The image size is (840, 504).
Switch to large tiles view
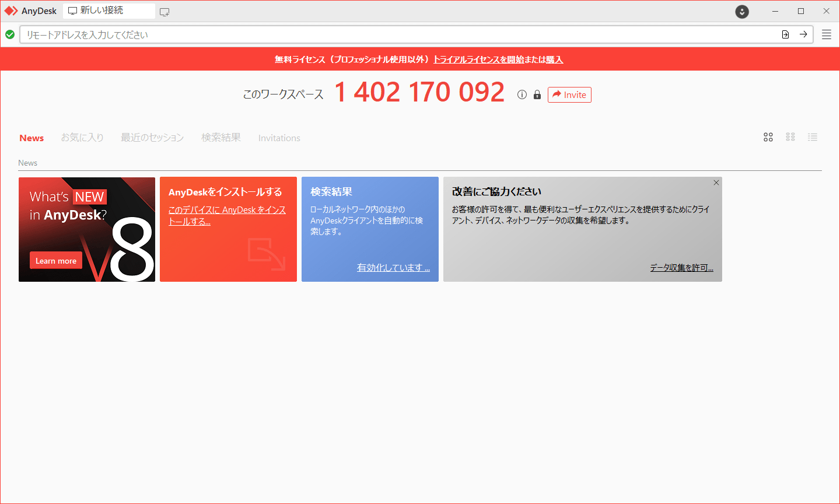click(x=768, y=137)
